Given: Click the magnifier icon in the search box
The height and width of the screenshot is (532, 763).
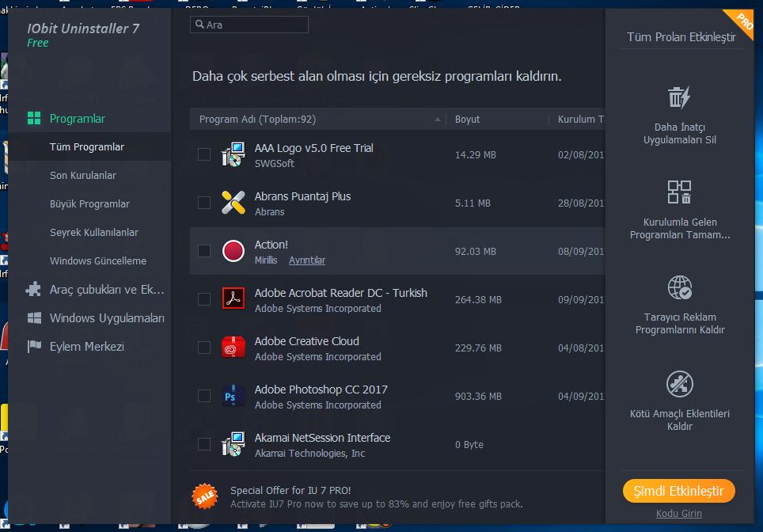Looking at the screenshot, I should pyautogui.click(x=199, y=25).
